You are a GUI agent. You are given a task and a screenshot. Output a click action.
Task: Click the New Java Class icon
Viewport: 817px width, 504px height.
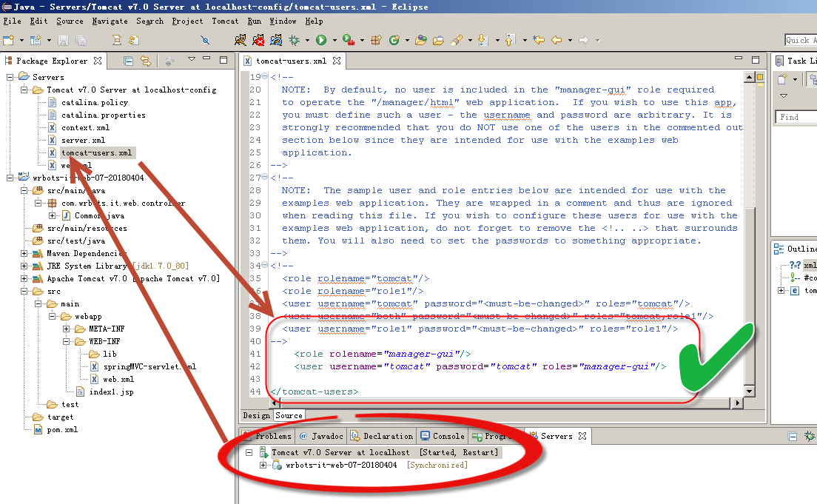[x=394, y=40]
